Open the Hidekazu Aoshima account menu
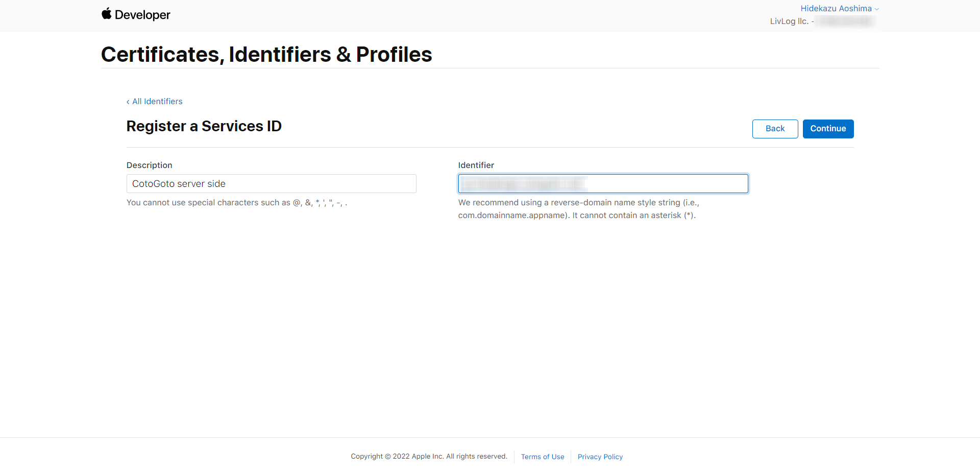This screenshot has height=476, width=980. point(836,9)
